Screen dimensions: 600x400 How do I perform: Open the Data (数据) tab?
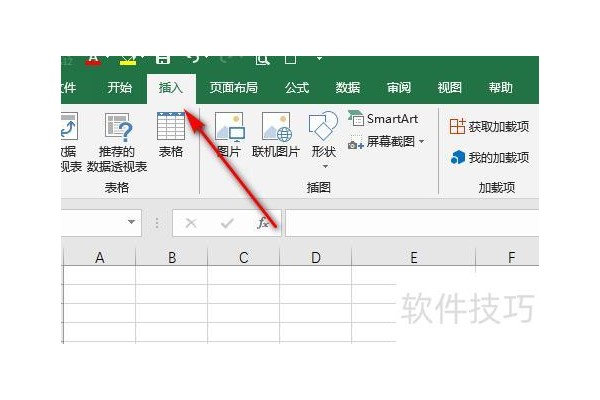(x=347, y=88)
